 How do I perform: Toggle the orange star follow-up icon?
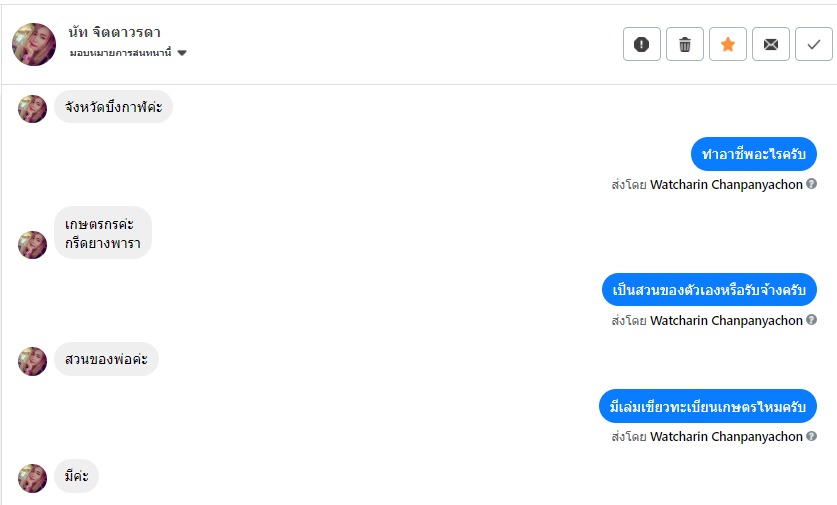click(x=728, y=44)
